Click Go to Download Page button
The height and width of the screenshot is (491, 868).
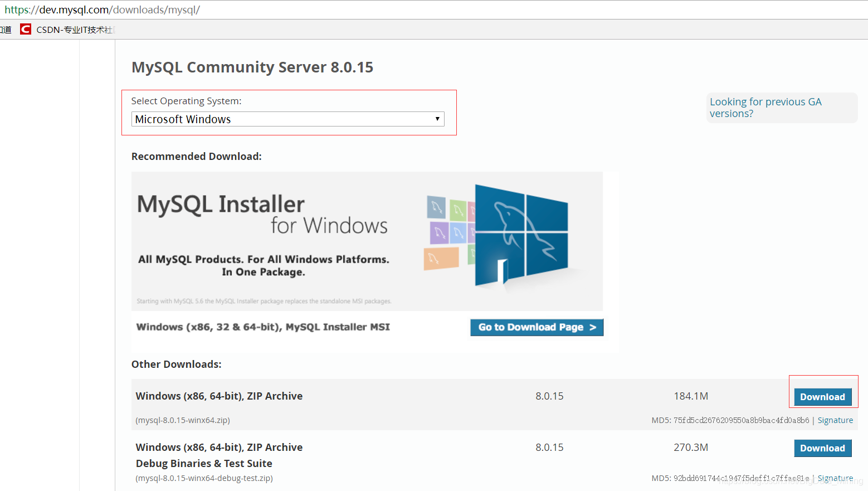pyautogui.click(x=537, y=327)
